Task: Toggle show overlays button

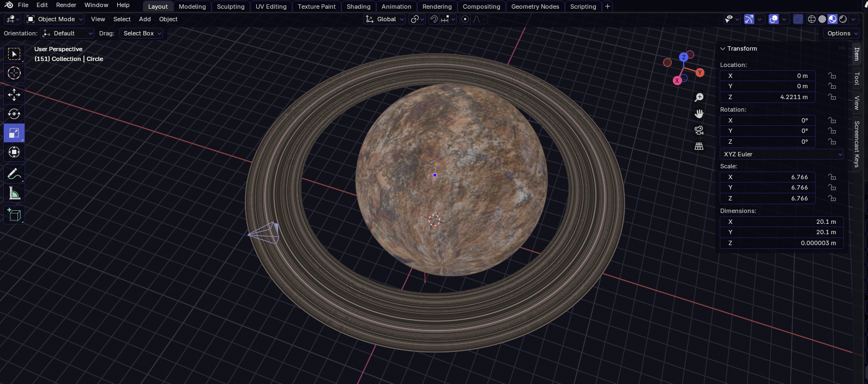Action: (x=774, y=19)
